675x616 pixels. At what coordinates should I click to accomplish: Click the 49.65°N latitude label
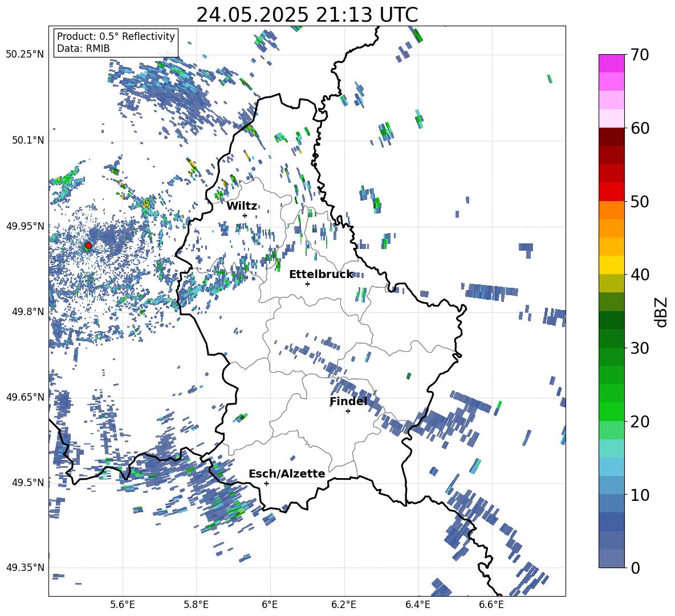pyautogui.click(x=25, y=397)
